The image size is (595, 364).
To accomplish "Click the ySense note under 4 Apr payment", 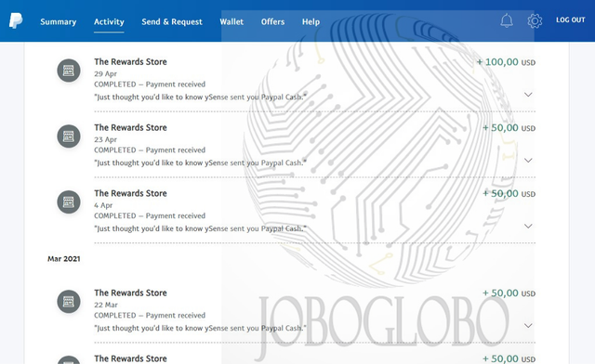I will [201, 228].
